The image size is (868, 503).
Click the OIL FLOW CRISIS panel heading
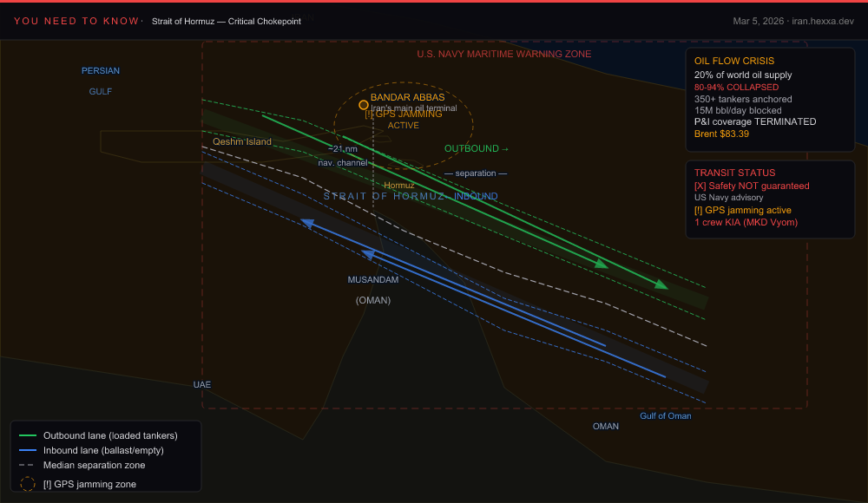coord(734,62)
